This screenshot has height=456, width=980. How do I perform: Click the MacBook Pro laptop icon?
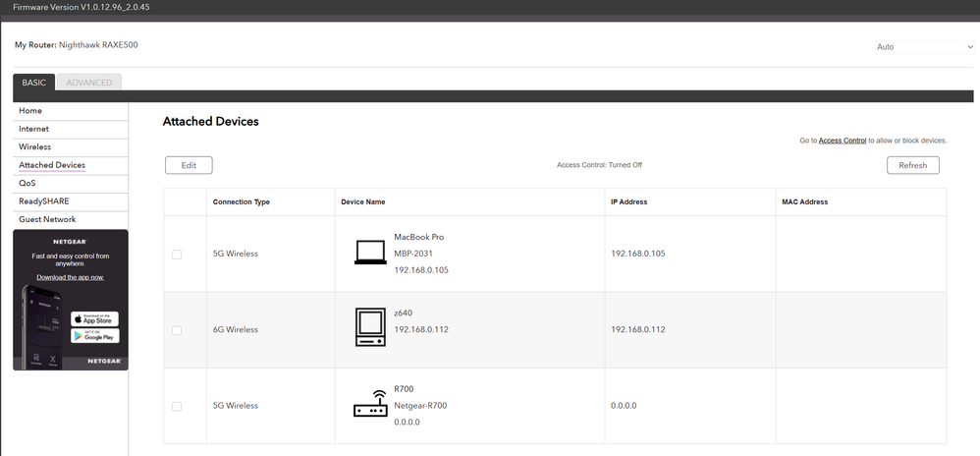point(370,254)
